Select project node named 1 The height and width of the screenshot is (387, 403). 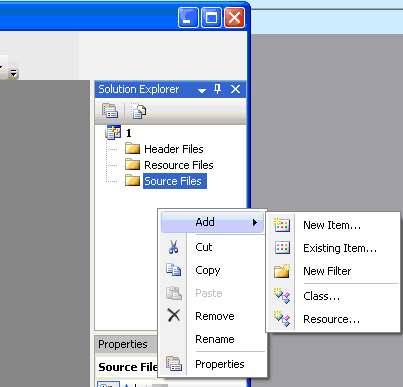[x=129, y=133]
